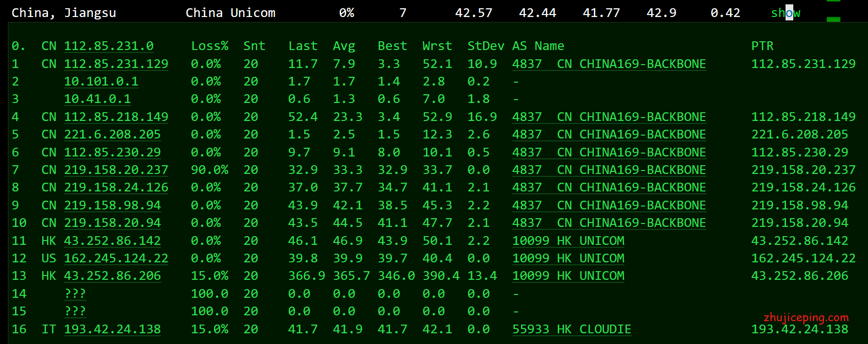Click the China Unicom ISP label in summary row
The image size is (868, 344).
[230, 13]
